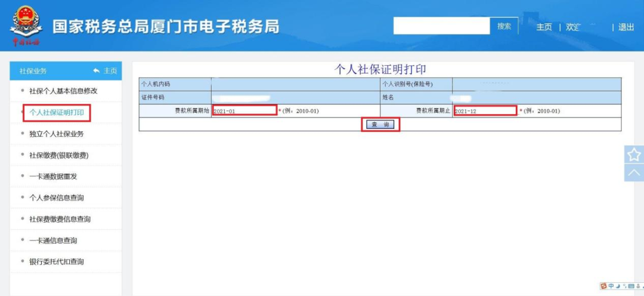Click 退出 to log out

tap(626, 27)
